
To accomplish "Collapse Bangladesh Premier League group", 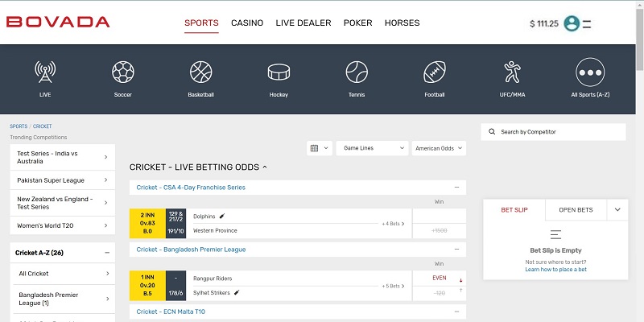I will tap(456, 250).
